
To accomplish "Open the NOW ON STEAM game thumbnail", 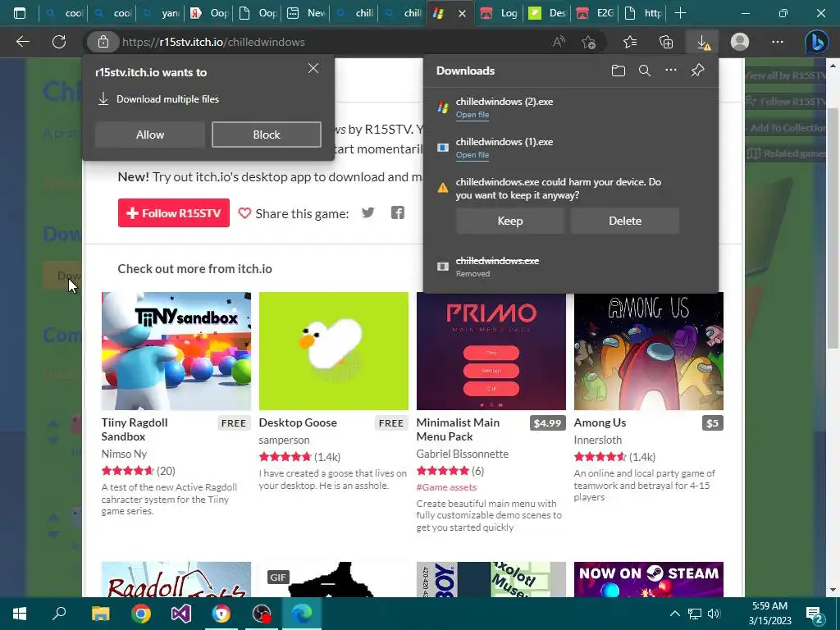I will click(x=648, y=579).
